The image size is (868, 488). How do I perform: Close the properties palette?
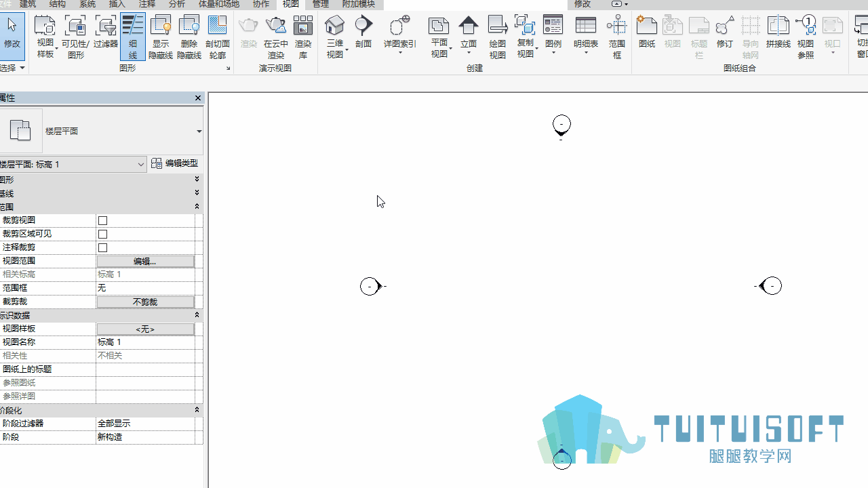198,98
